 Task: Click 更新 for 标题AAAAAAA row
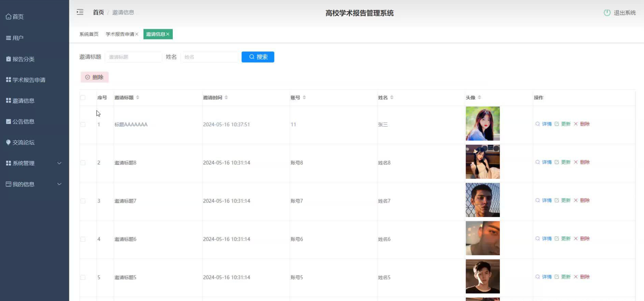point(563,124)
